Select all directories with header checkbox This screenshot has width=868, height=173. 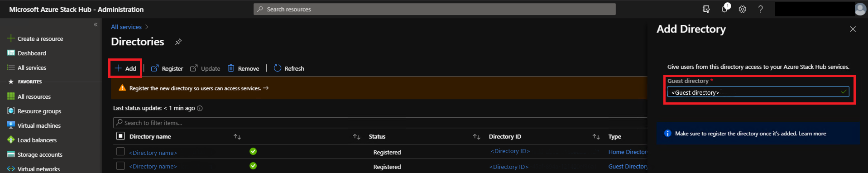[x=120, y=136]
